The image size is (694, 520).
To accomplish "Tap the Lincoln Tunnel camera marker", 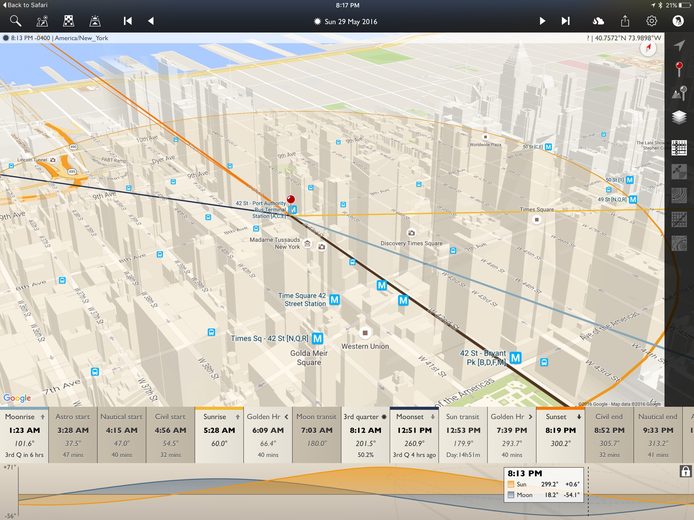I will pos(53,160).
